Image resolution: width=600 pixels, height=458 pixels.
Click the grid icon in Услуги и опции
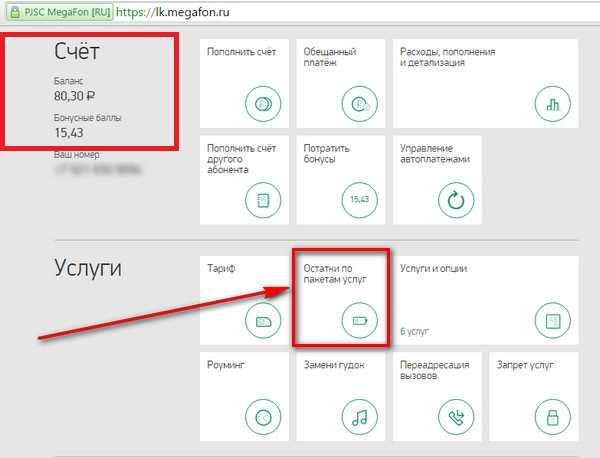[553, 320]
